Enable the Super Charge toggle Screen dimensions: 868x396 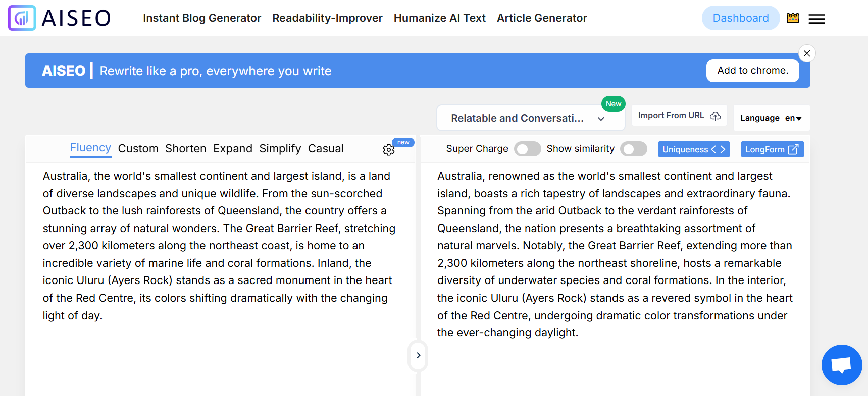pyautogui.click(x=527, y=149)
